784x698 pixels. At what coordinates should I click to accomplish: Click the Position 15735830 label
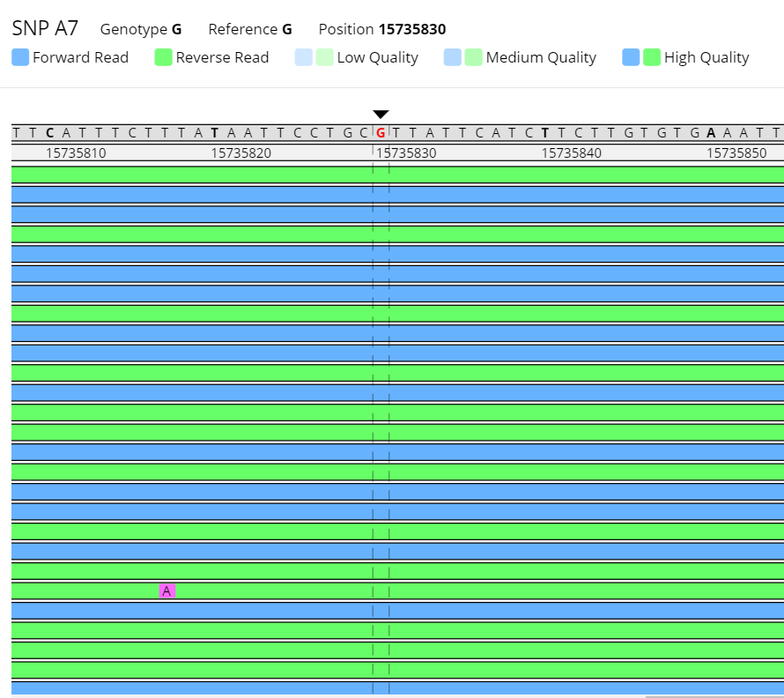[382, 29]
